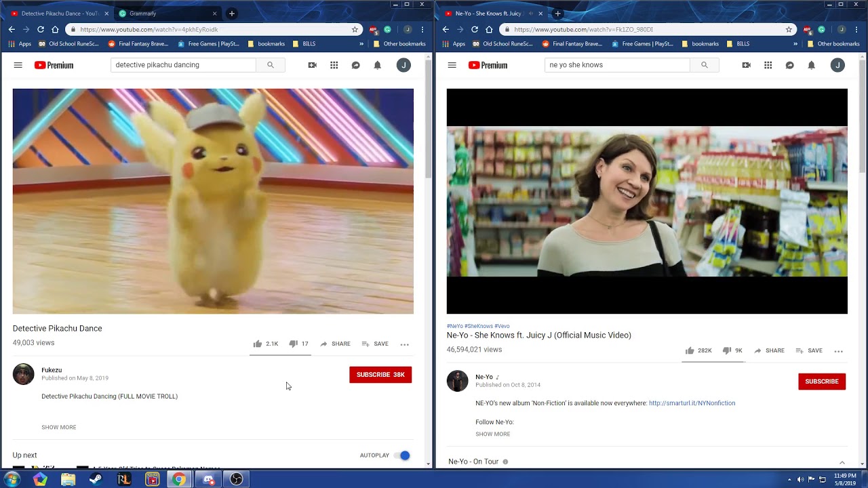Save the Ne-Yo She Knows video
This screenshot has height=488, width=868.
coord(809,350)
